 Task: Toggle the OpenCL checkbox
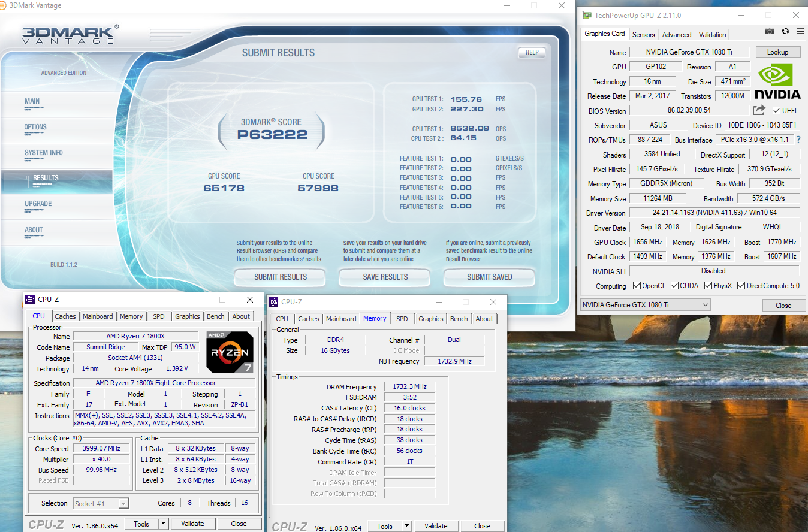pos(637,286)
